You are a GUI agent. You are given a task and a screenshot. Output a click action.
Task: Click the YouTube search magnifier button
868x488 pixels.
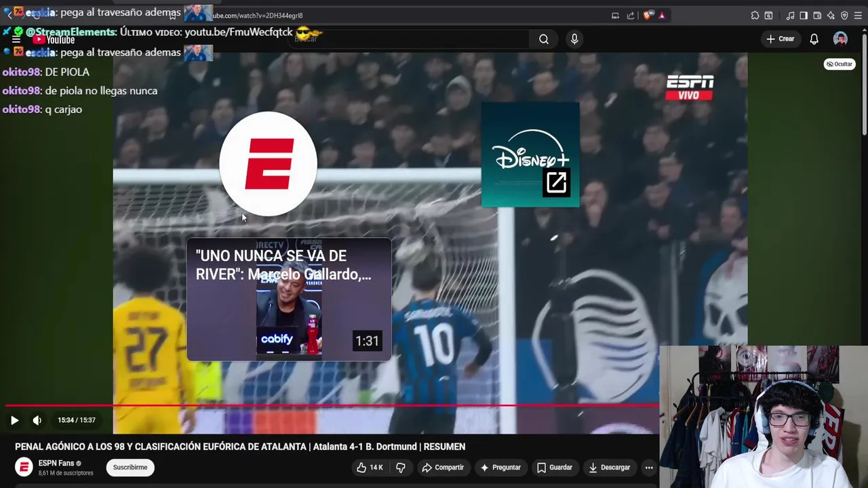[544, 39]
